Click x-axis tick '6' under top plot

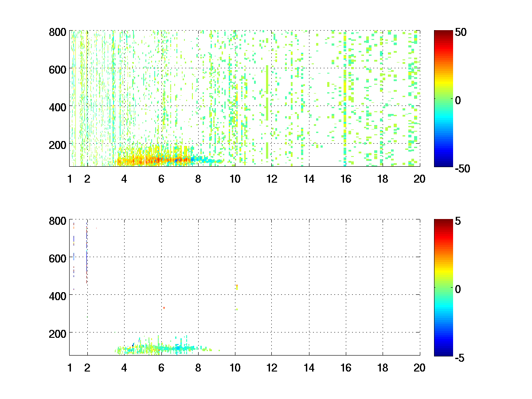(x=161, y=179)
